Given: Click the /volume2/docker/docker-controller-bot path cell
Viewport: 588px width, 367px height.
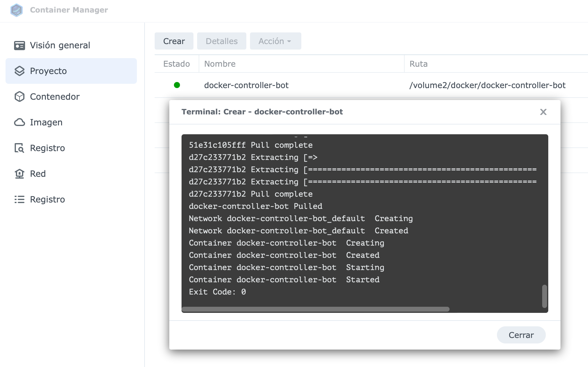Looking at the screenshot, I should pyautogui.click(x=487, y=85).
